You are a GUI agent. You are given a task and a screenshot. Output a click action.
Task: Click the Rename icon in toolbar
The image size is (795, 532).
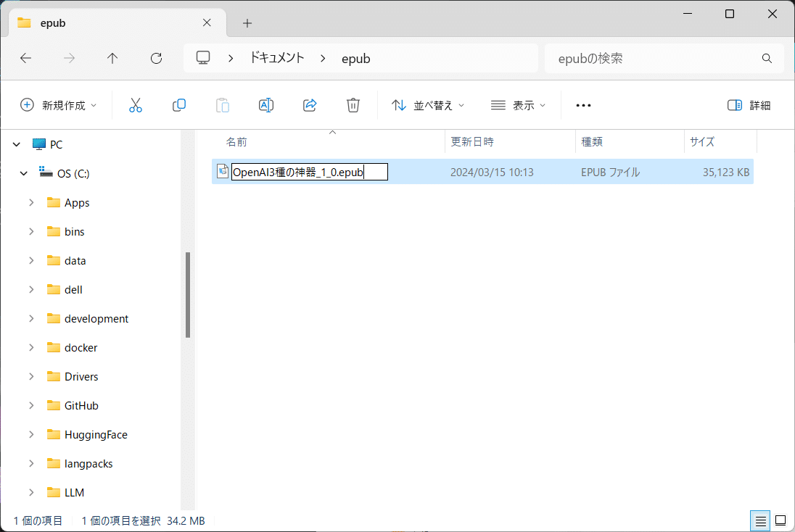coord(266,105)
